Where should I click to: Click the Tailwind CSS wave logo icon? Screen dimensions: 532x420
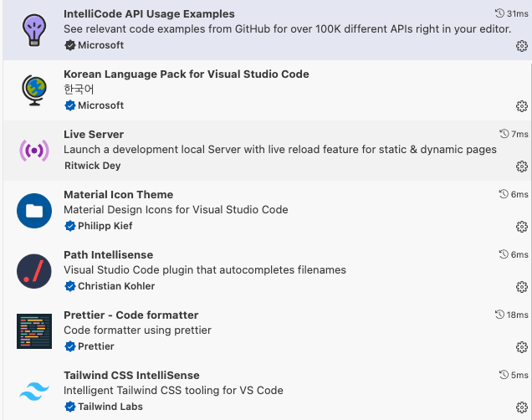coord(34,392)
